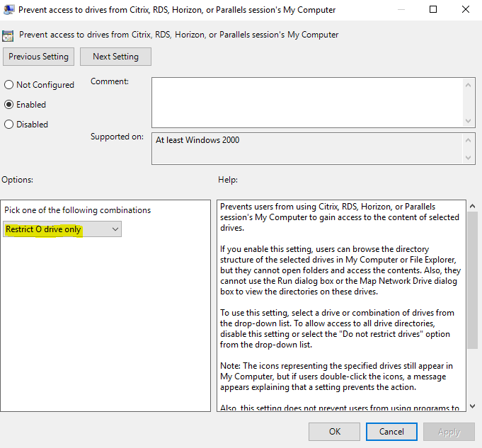Viewport: 482px width, 448px height.
Task: Click the Help pane scrollbar thumb
Action: pyautogui.click(x=473, y=280)
